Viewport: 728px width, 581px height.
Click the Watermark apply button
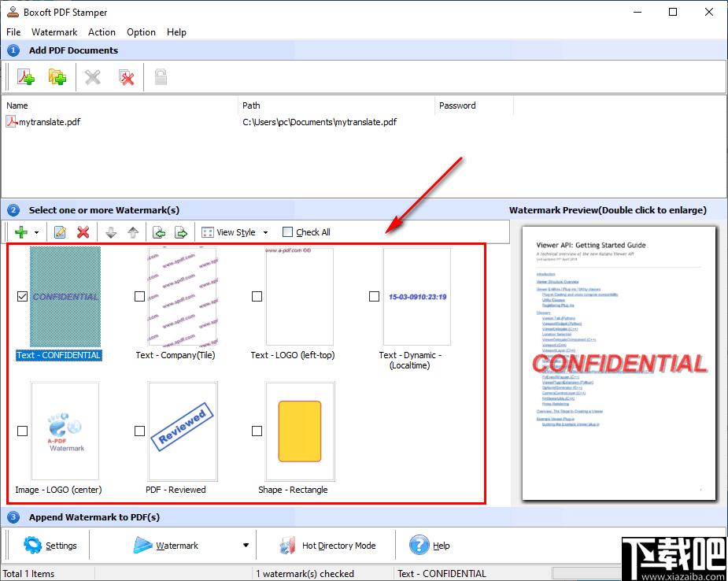166,546
